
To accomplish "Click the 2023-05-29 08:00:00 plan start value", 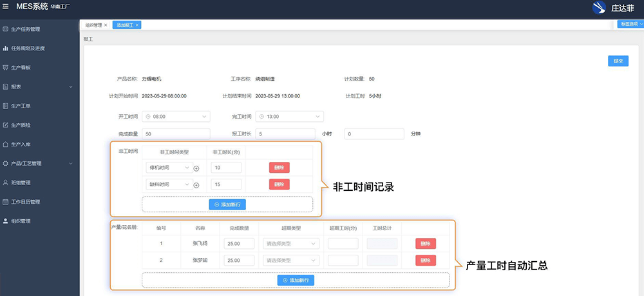I will 164,96.
